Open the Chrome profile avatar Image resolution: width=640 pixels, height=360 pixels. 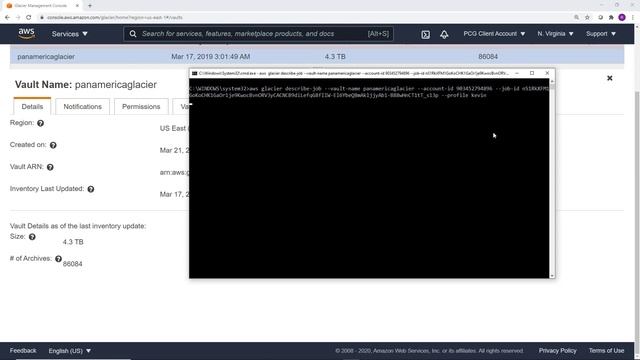(622, 18)
